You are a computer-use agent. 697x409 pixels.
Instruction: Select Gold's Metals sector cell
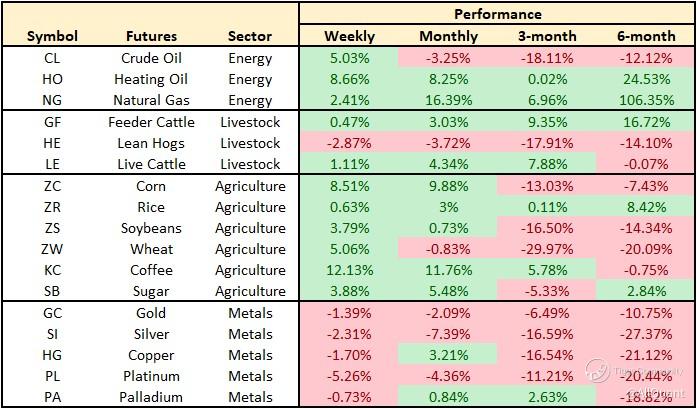point(249,313)
